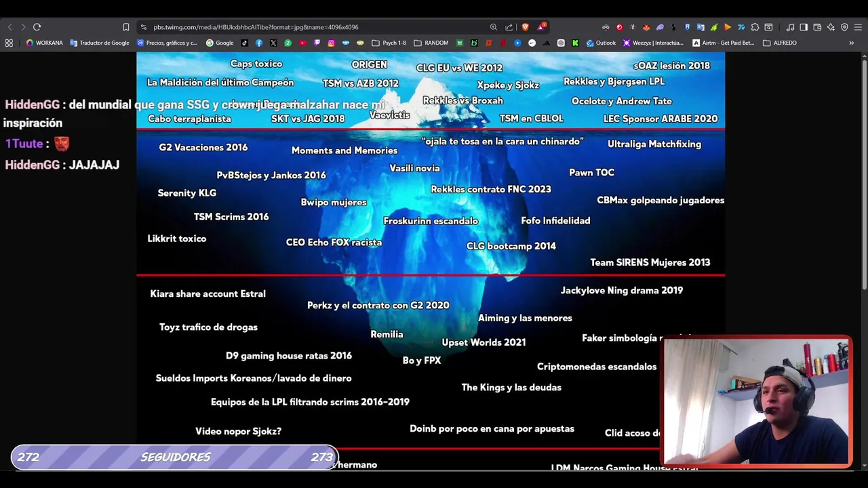This screenshot has height=488, width=868.
Task: Open the Google bookmark
Action: (220, 43)
